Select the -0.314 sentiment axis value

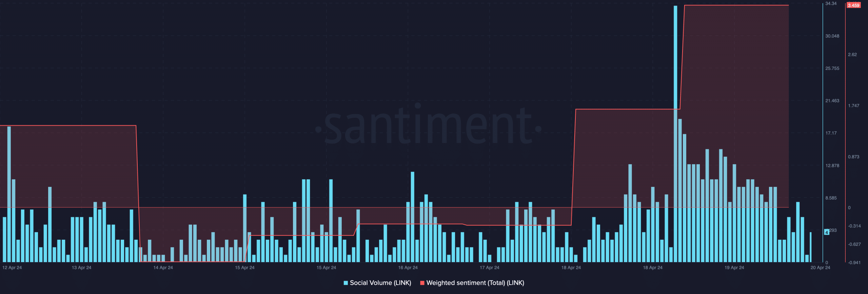(854, 226)
